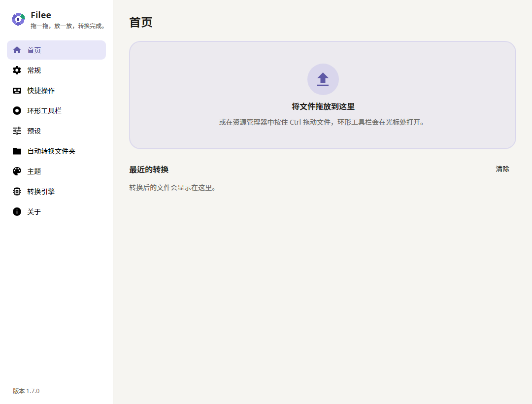Click the chip icon beside 转换引擎
Viewport: 532px width, 404px height.
[17, 192]
